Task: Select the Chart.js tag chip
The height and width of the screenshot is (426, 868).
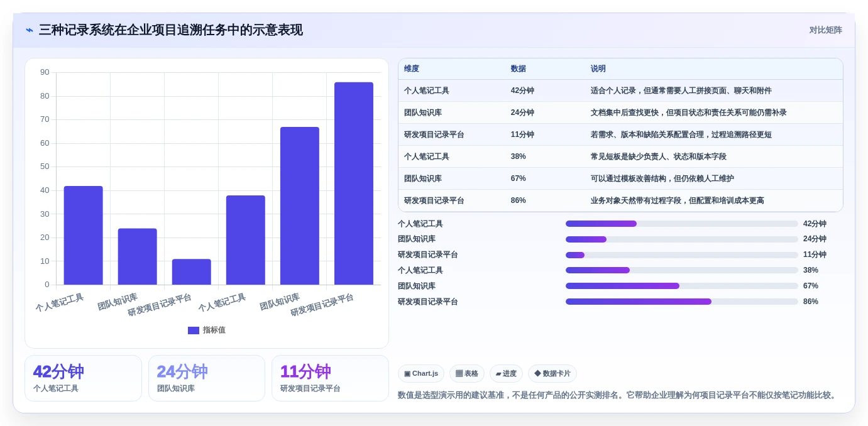Action: [421, 374]
